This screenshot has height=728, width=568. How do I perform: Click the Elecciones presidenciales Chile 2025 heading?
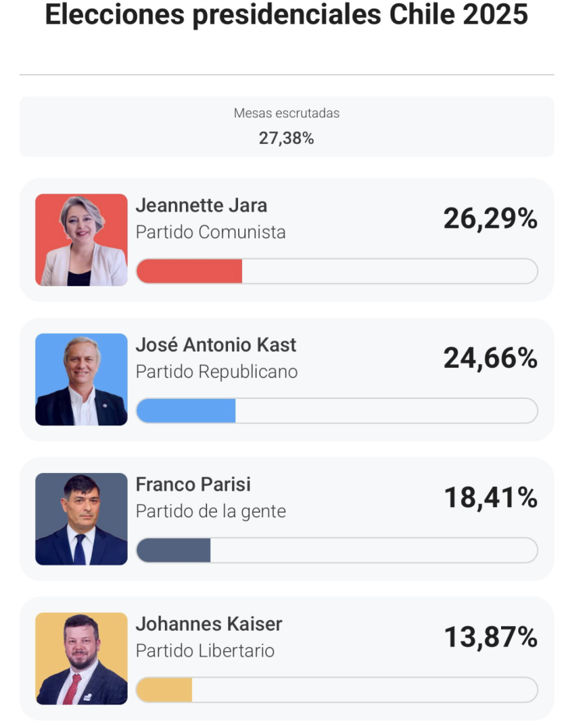click(x=286, y=15)
